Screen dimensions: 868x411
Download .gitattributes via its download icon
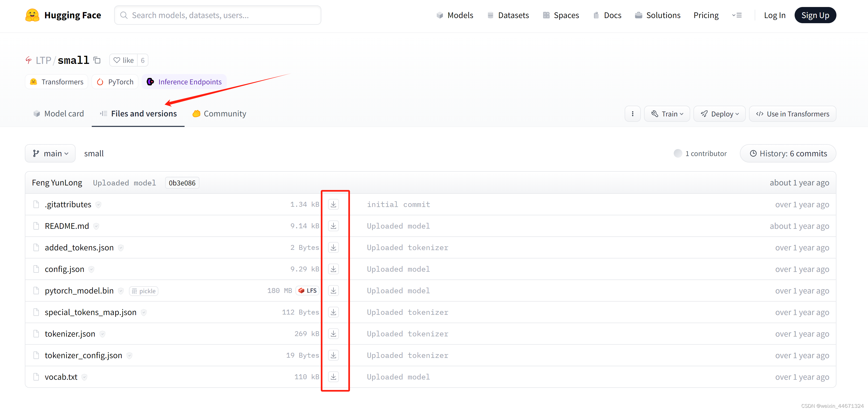(x=333, y=204)
